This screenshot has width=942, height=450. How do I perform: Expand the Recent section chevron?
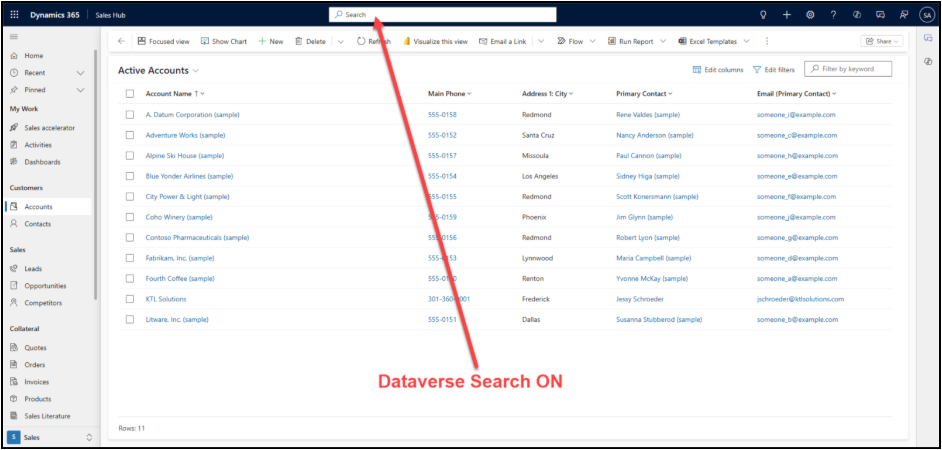click(x=80, y=73)
